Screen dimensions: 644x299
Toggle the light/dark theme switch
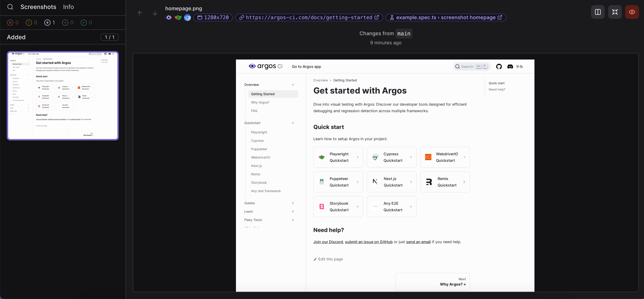point(520,67)
